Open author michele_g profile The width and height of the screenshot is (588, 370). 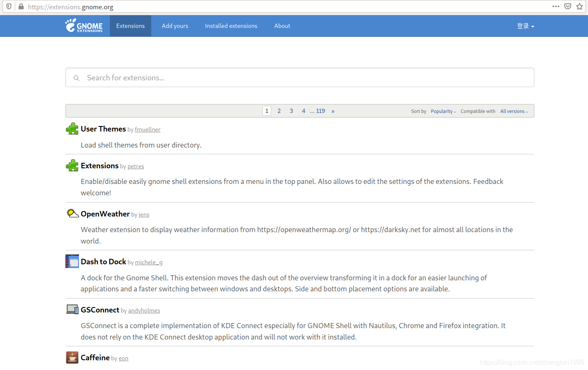click(x=149, y=263)
